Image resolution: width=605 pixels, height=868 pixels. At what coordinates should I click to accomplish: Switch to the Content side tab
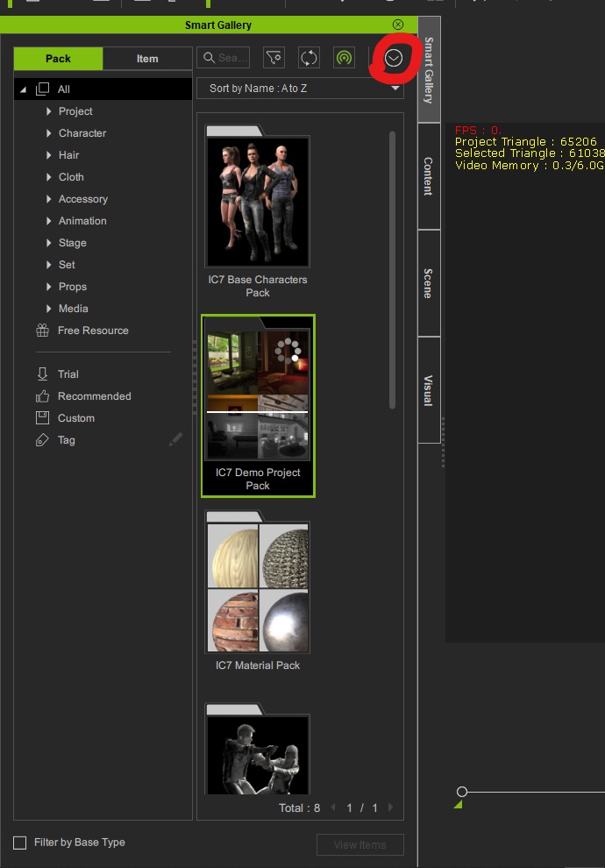pyautogui.click(x=429, y=176)
